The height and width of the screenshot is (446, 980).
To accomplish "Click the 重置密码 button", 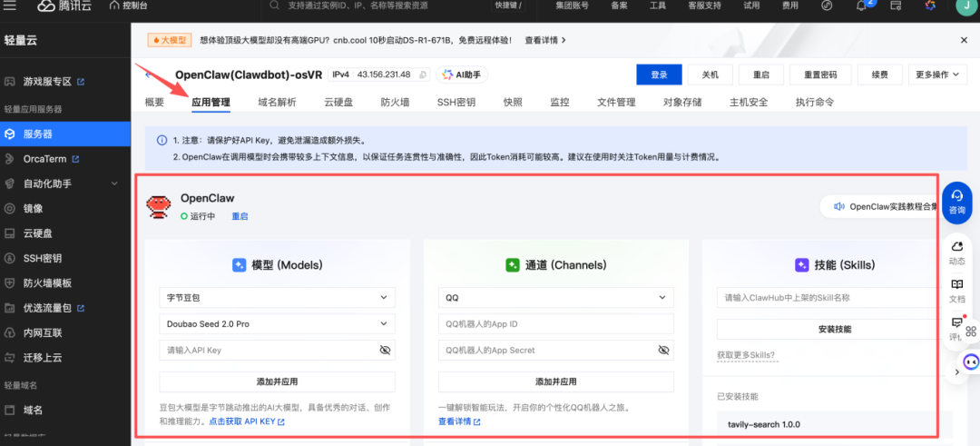I will [820, 74].
